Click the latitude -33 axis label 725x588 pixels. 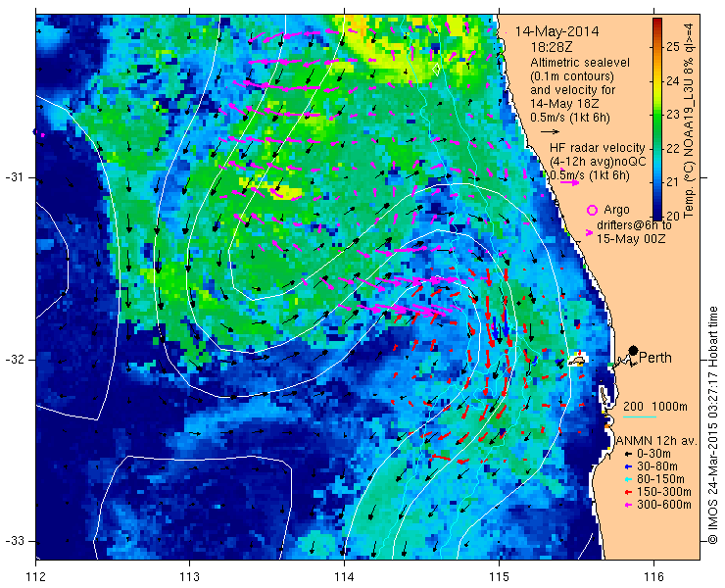[14, 541]
